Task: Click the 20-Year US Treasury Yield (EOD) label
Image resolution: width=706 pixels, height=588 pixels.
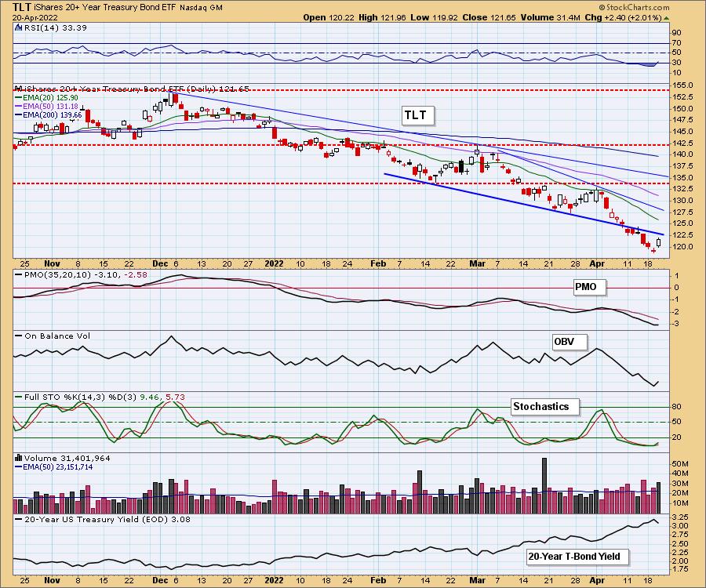Action: tap(103, 519)
